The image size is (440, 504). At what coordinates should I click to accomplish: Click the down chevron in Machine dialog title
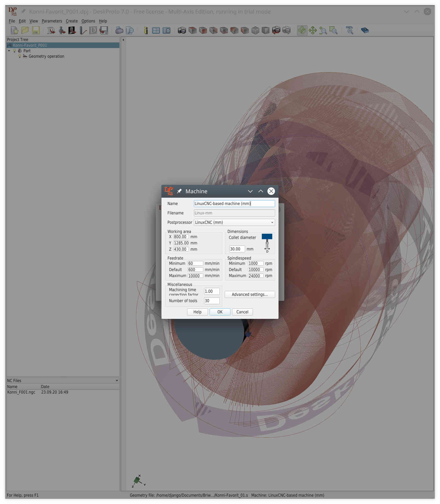click(250, 191)
